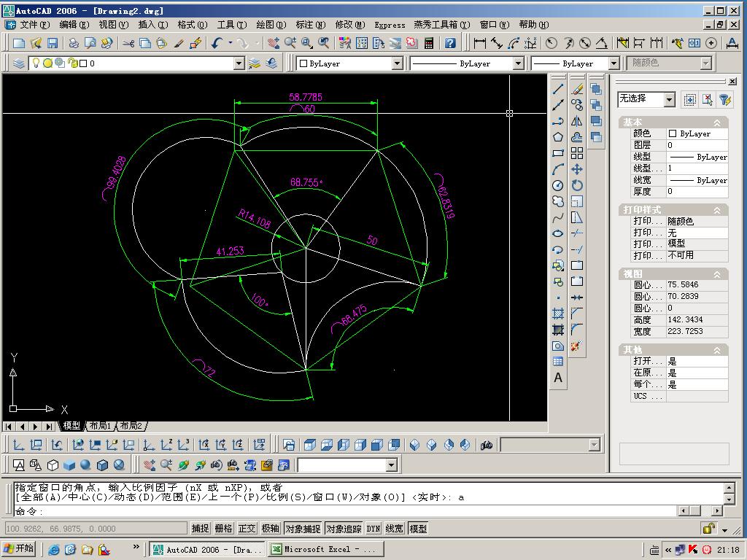Toggle 极轴 polar tracking
This screenshot has height=560, width=747.
pyautogui.click(x=270, y=529)
